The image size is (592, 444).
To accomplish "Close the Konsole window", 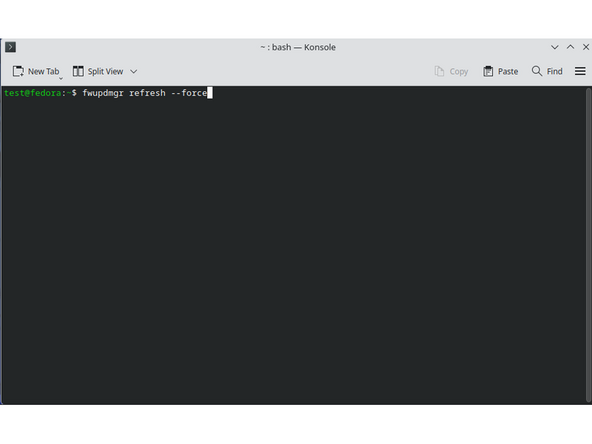I will pyautogui.click(x=586, y=47).
